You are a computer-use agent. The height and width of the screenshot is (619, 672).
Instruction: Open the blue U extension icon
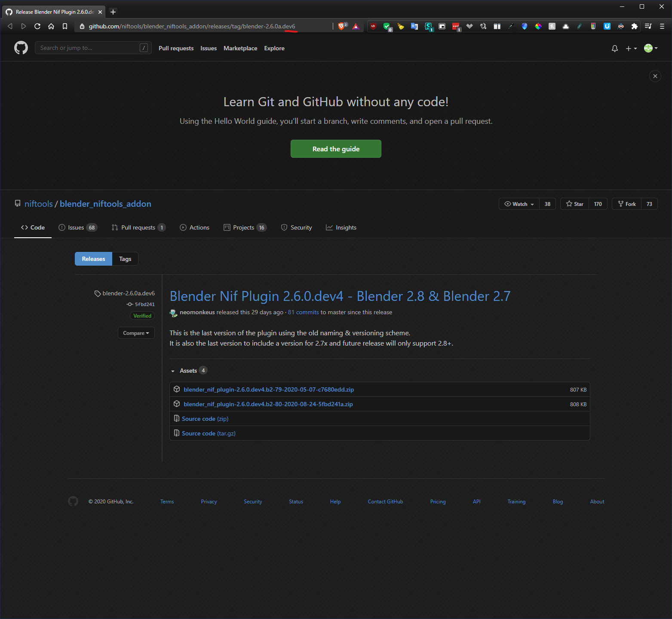pyautogui.click(x=607, y=26)
